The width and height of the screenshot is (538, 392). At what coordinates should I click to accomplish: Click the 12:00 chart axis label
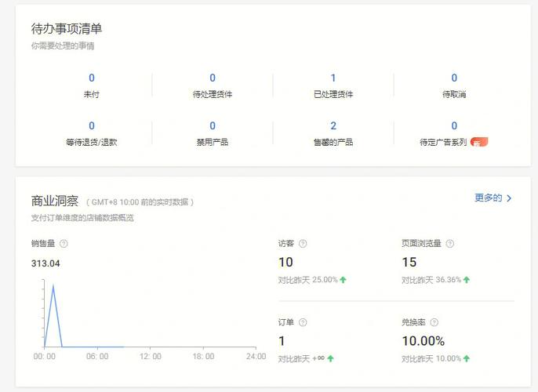click(x=151, y=357)
